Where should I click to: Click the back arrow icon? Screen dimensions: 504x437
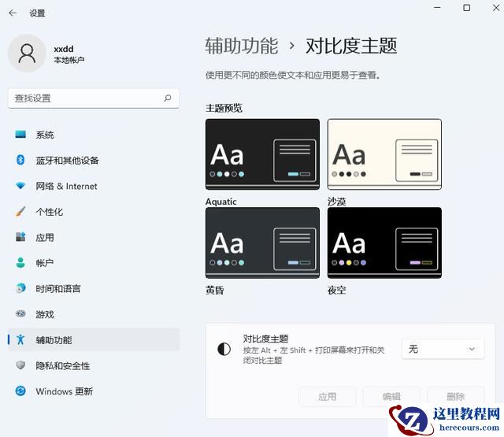[x=13, y=13]
